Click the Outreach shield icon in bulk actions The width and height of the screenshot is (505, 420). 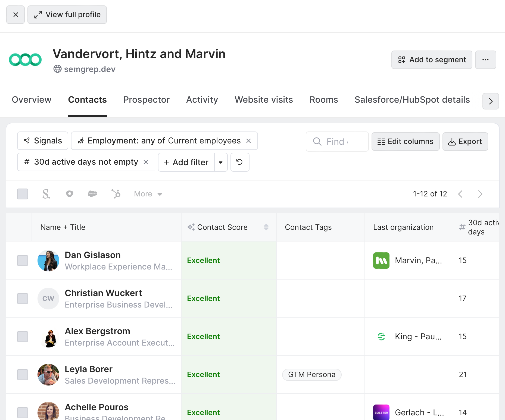coord(70,194)
